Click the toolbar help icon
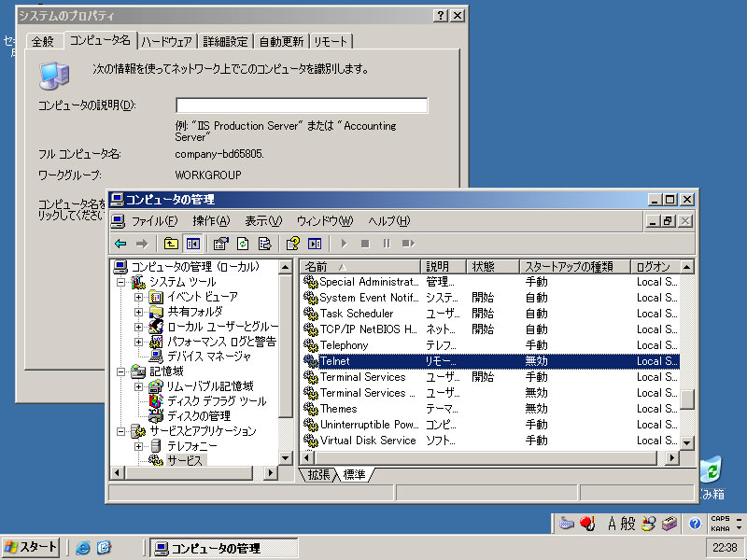The image size is (747, 560). click(292, 244)
